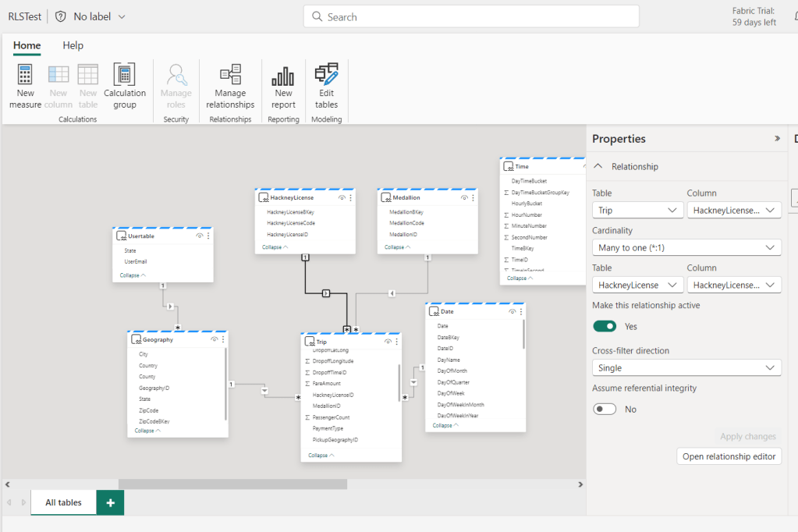
Task: Enable Assume referential integrity switch
Action: coord(605,409)
